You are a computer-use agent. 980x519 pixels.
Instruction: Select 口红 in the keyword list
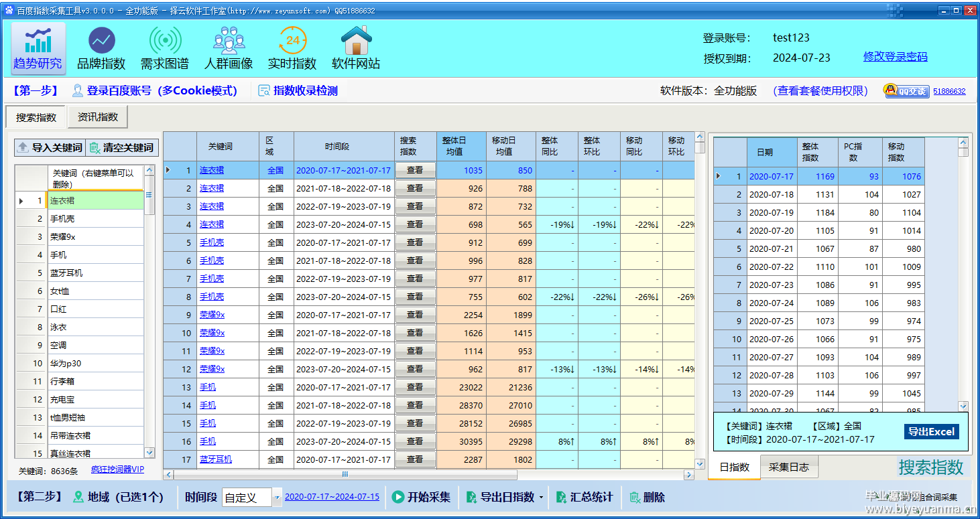click(95, 309)
